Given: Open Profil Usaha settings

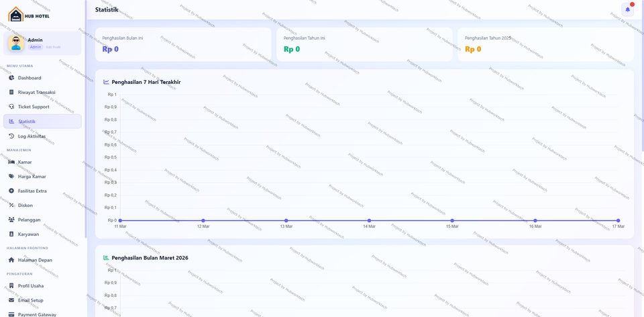Looking at the screenshot, I should coord(31,286).
